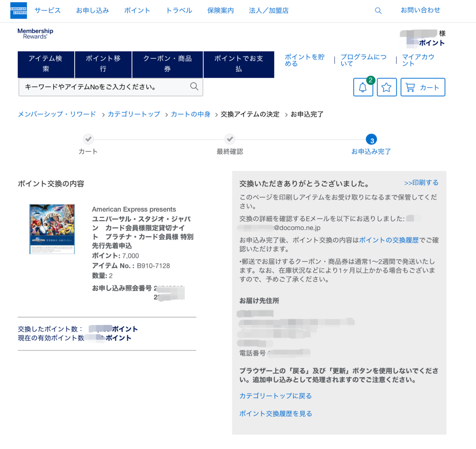Image resolution: width=476 pixels, height=449 pixels.
Task: Click the 最終確認 step checkmark
Action: (230, 139)
